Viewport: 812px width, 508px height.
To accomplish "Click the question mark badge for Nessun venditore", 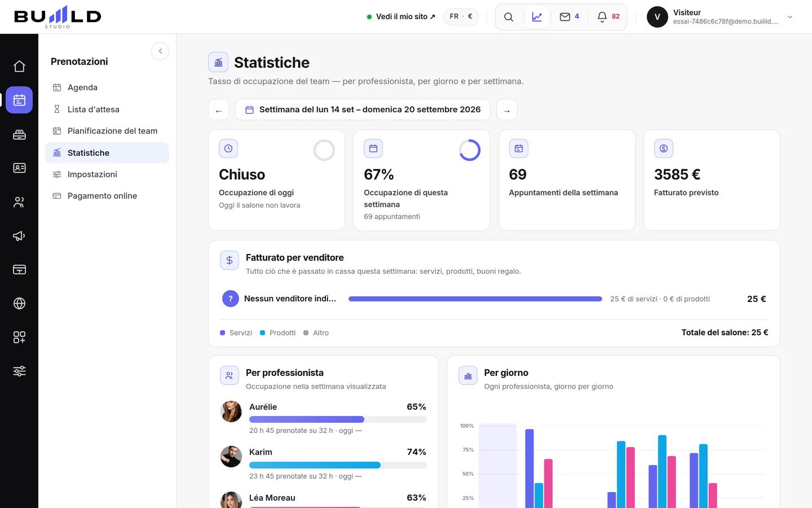I will tap(231, 299).
